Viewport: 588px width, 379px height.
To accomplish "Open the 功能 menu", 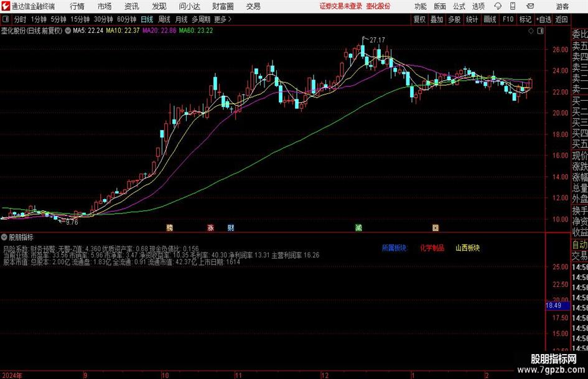I will point(421,6).
